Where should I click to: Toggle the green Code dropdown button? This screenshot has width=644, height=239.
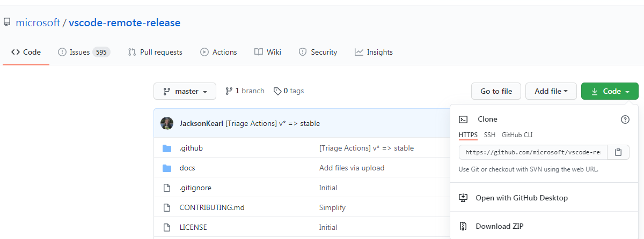tap(610, 91)
